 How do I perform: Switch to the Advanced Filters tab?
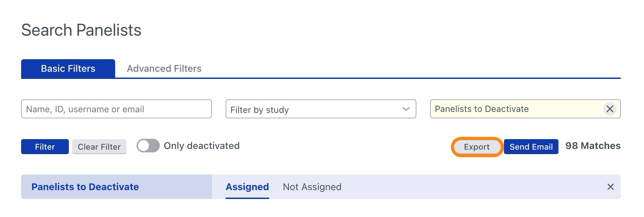point(164,69)
